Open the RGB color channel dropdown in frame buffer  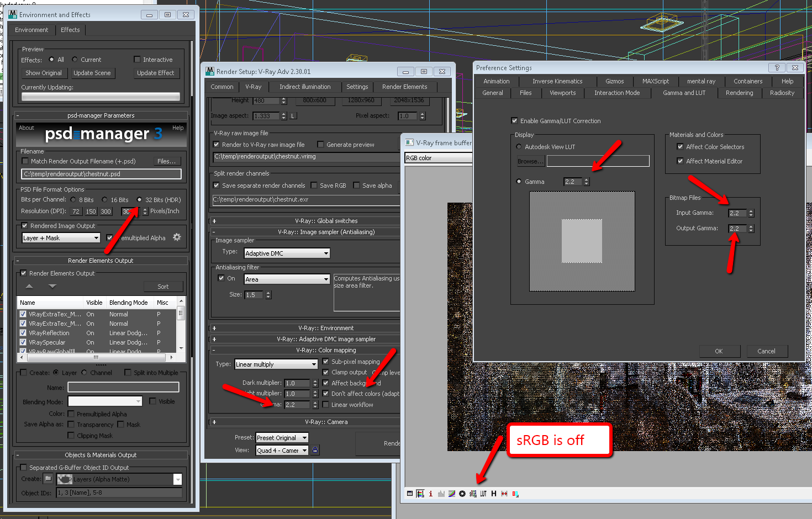[x=438, y=157]
